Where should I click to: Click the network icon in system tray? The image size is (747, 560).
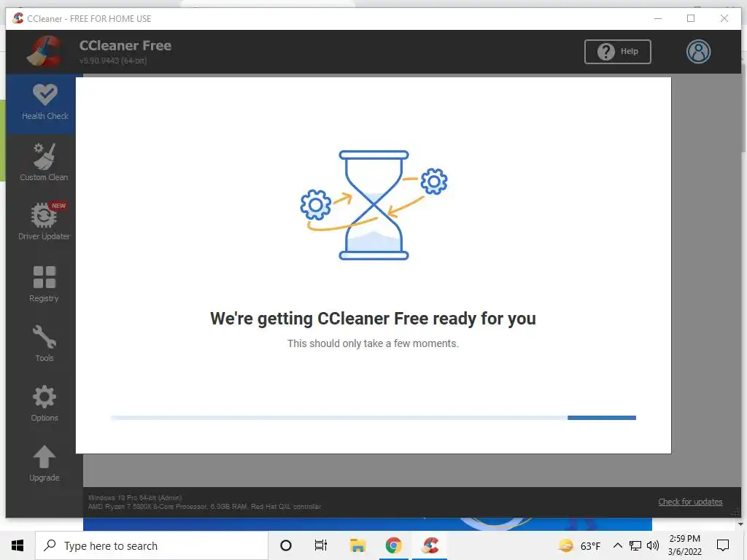click(635, 545)
